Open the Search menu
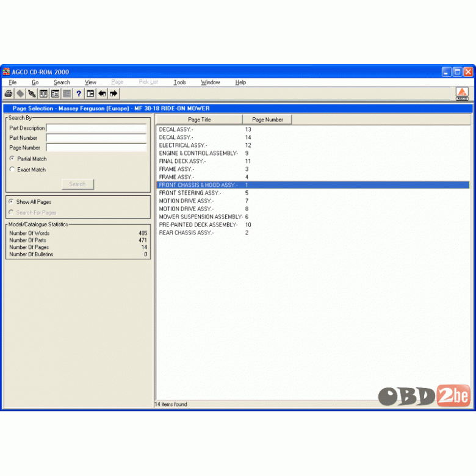The image size is (476, 476). [x=62, y=82]
